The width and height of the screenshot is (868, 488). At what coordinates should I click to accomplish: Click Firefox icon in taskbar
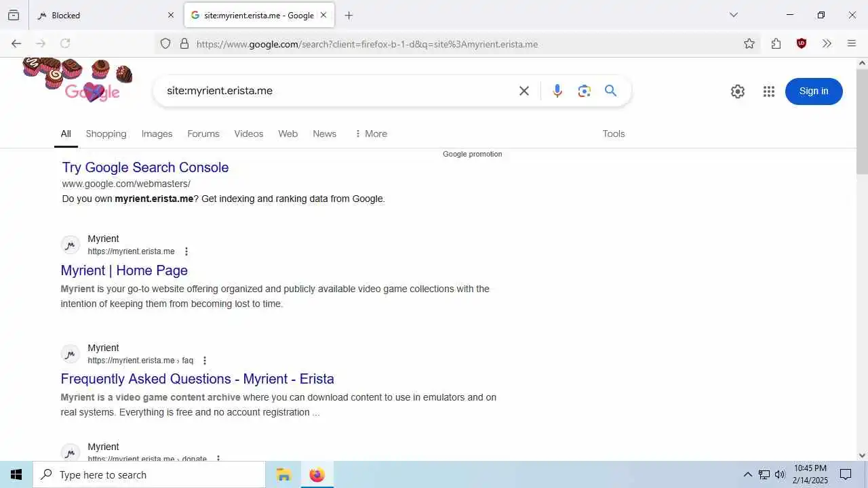pos(317,474)
